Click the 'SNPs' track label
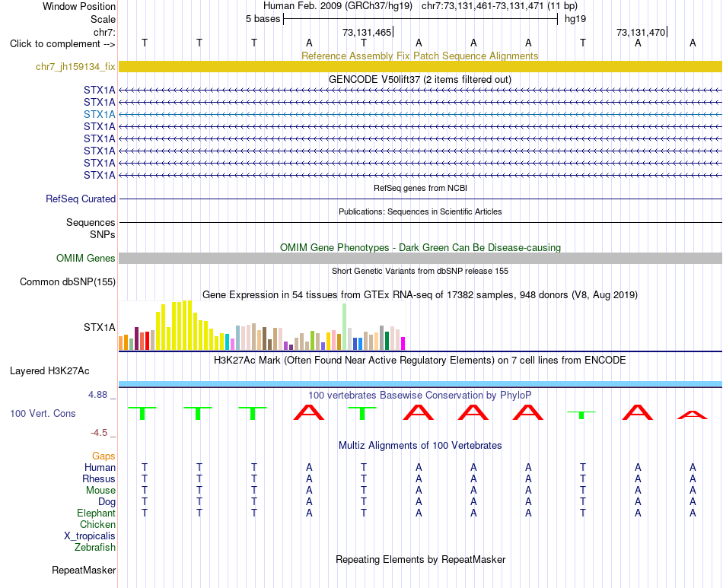The height and width of the screenshot is (588, 723). tap(103, 234)
